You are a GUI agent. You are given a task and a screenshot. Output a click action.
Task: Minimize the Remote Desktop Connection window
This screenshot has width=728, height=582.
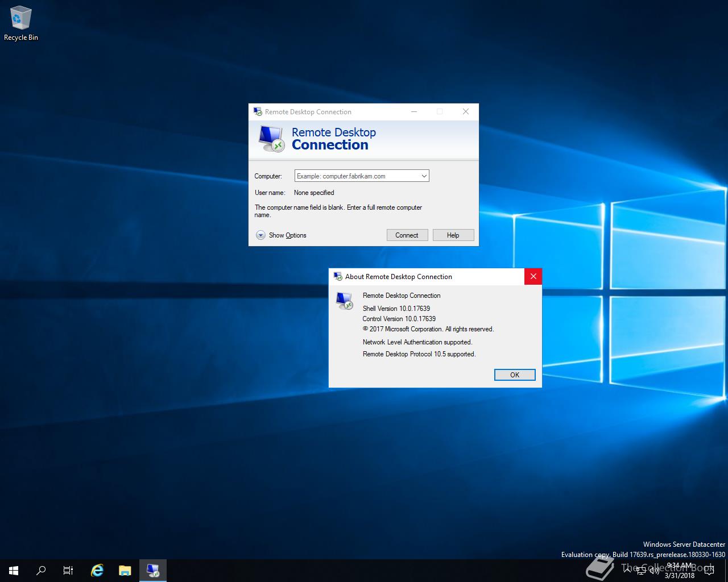pos(414,112)
